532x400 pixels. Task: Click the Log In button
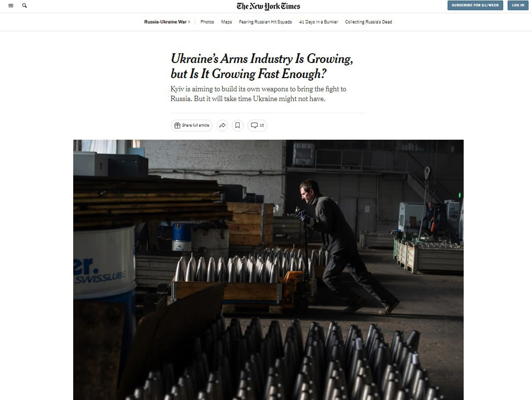tap(518, 5)
